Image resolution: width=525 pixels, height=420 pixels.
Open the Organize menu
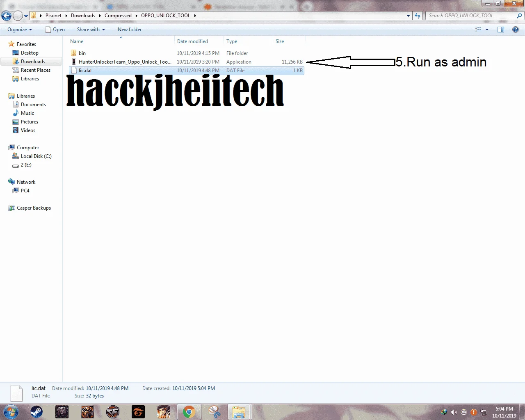(x=20, y=30)
